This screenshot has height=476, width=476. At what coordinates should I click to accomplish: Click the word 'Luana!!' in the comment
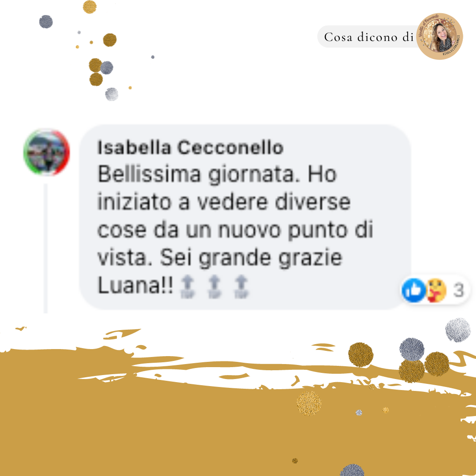click(135, 286)
